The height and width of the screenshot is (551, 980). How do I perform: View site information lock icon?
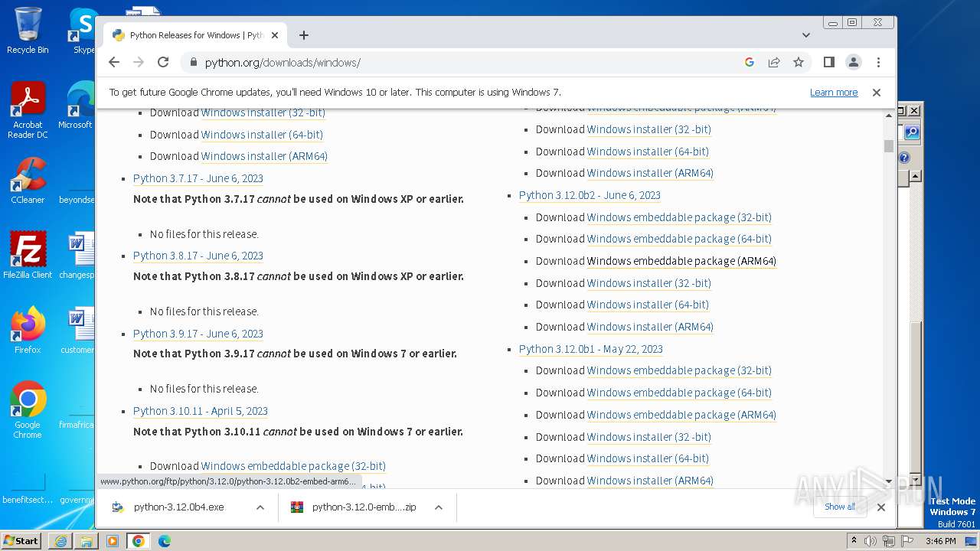click(193, 63)
